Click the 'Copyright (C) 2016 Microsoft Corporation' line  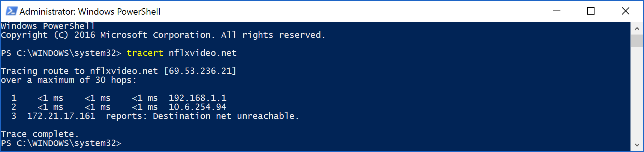[163, 35]
